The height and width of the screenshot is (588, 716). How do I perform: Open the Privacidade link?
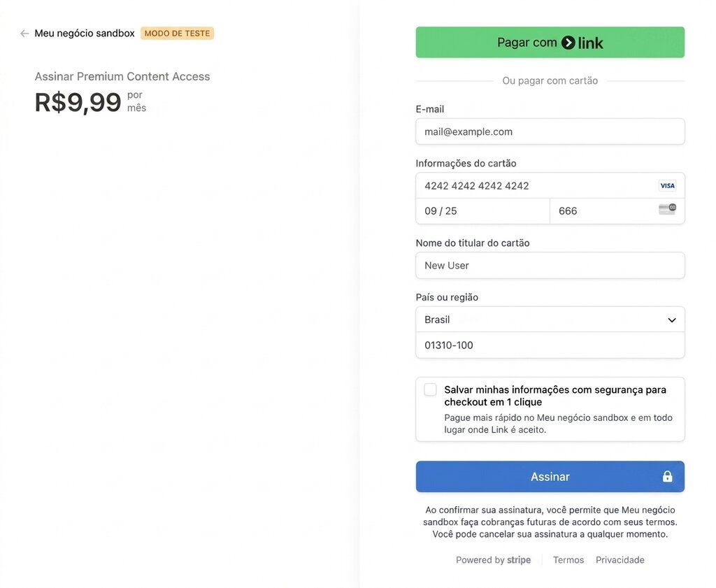click(620, 560)
